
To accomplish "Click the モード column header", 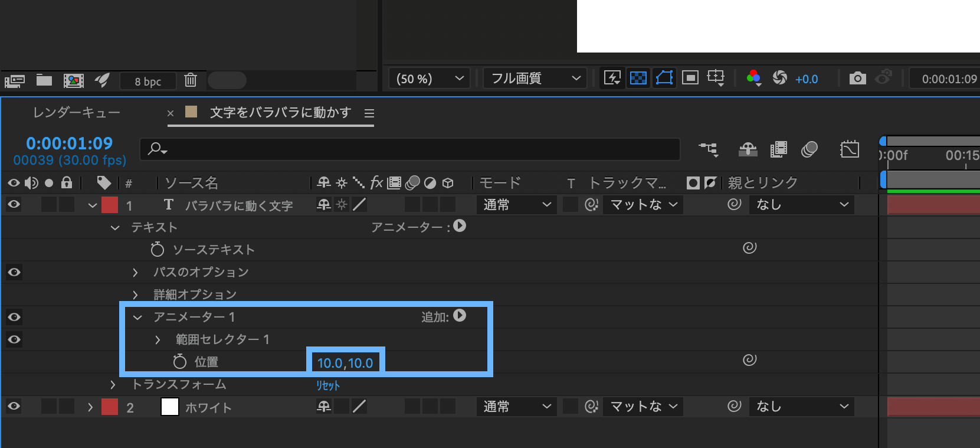I will 500,183.
